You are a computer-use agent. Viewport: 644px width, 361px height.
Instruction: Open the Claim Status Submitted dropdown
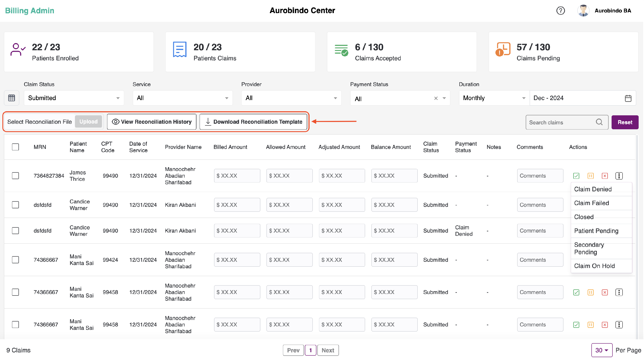coord(74,98)
